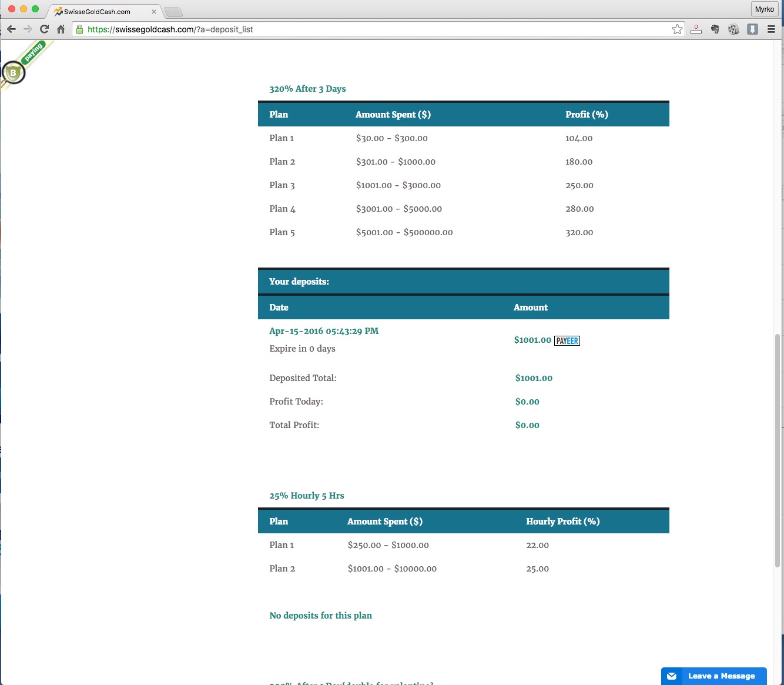Click the film reel extension icon

[733, 29]
